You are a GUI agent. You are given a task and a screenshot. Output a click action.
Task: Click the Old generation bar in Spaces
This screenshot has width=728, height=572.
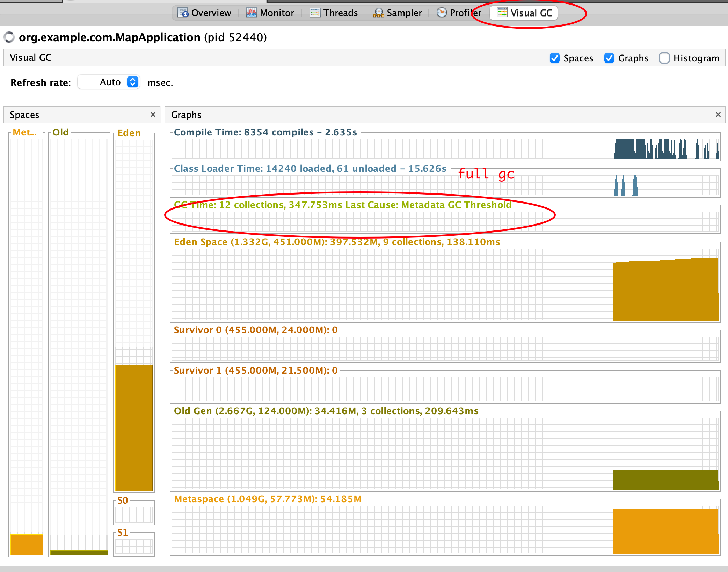point(79,553)
